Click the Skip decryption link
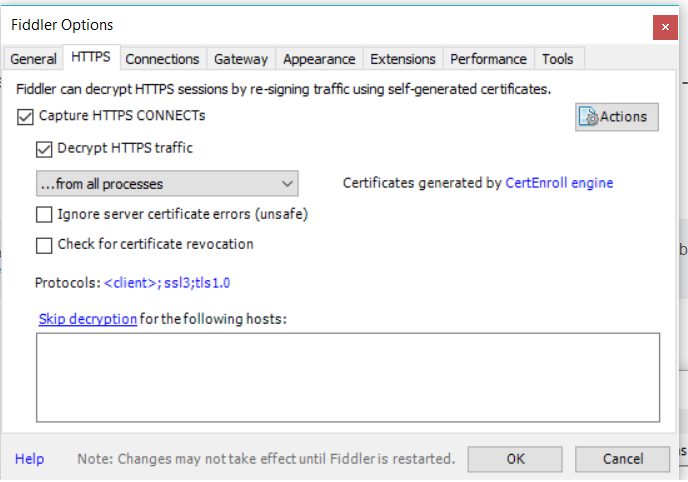The height and width of the screenshot is (482, 688). (88, 319)
